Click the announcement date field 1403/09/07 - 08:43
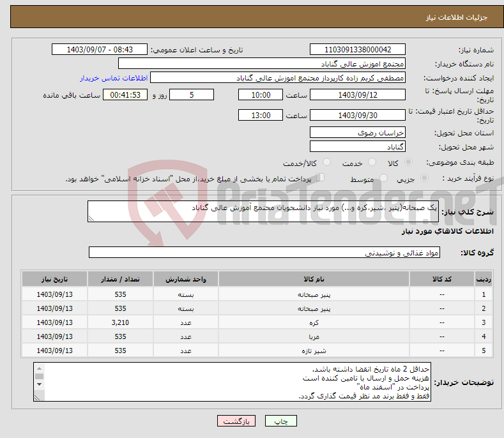The image size is (504, 438). pos(99,50)
